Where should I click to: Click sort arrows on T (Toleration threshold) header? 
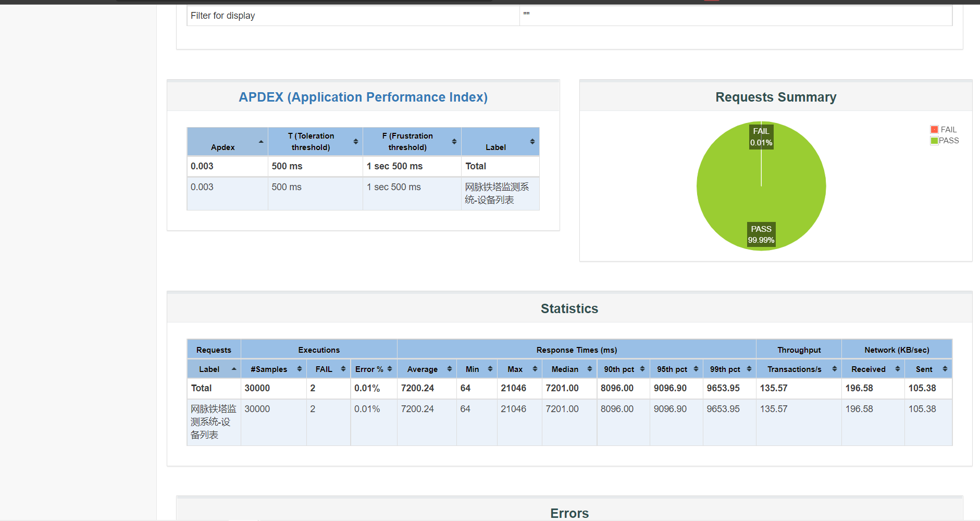point(356,142)
